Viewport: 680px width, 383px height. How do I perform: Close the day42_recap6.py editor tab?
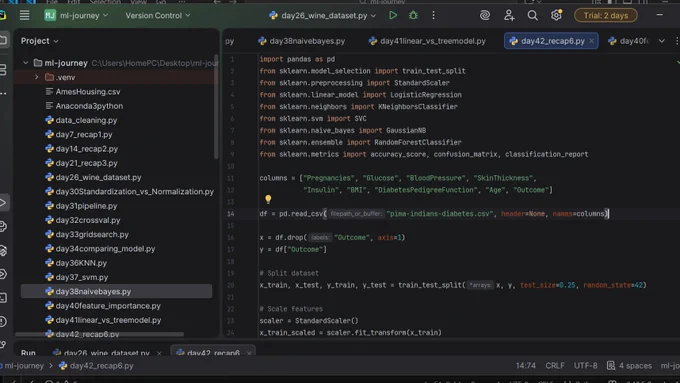pos(592,41)
